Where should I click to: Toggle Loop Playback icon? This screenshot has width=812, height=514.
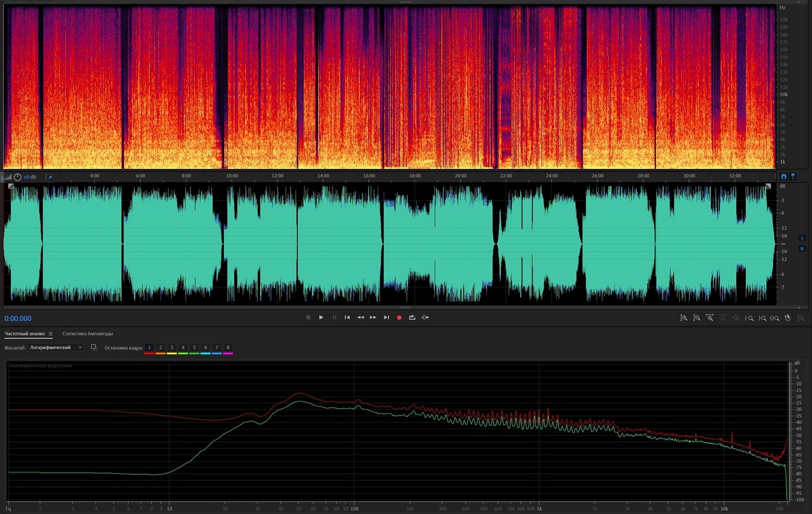412,317
